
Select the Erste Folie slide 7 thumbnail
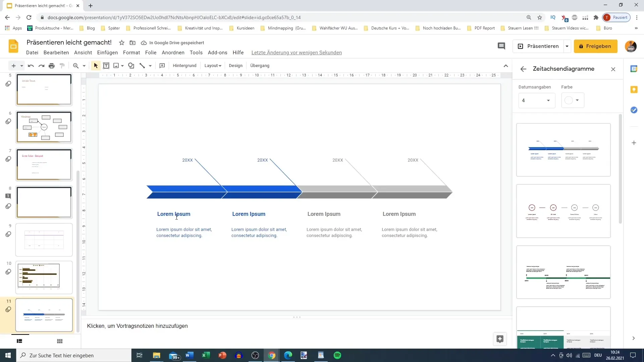coord(44,165)
